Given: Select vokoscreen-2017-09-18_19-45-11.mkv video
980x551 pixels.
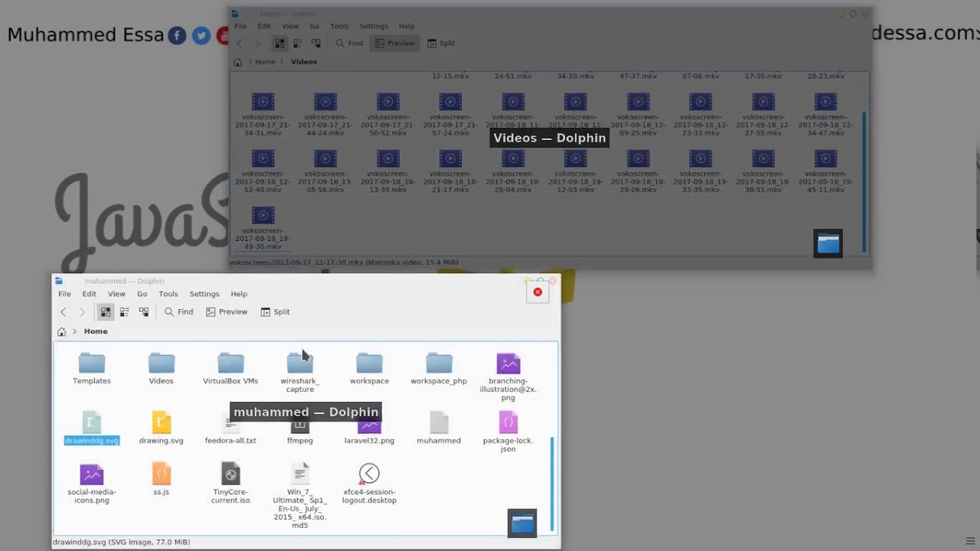Looking at the screenshot, I should coord(825,171).
